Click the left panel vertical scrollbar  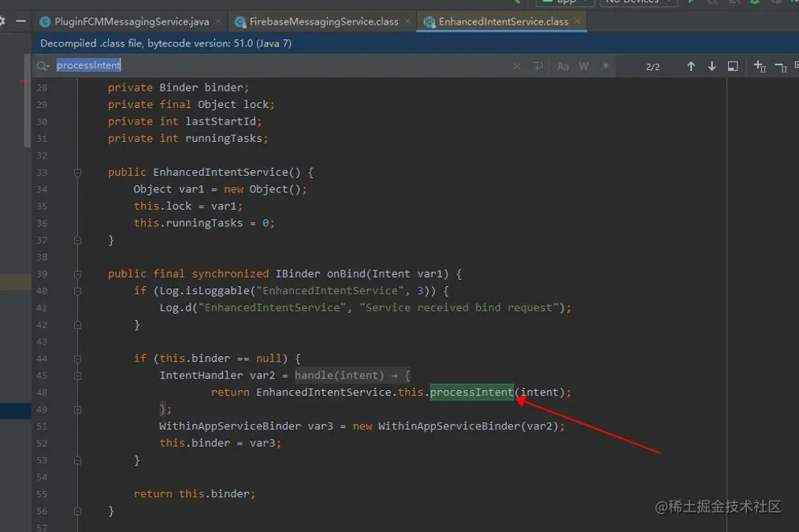tap(28, 101)
